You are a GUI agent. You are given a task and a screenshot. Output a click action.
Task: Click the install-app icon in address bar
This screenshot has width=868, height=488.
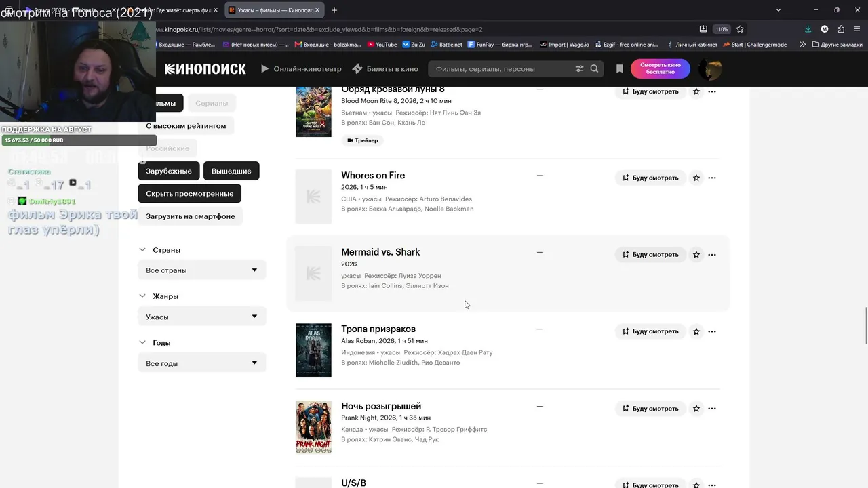[x=703, y=29]
